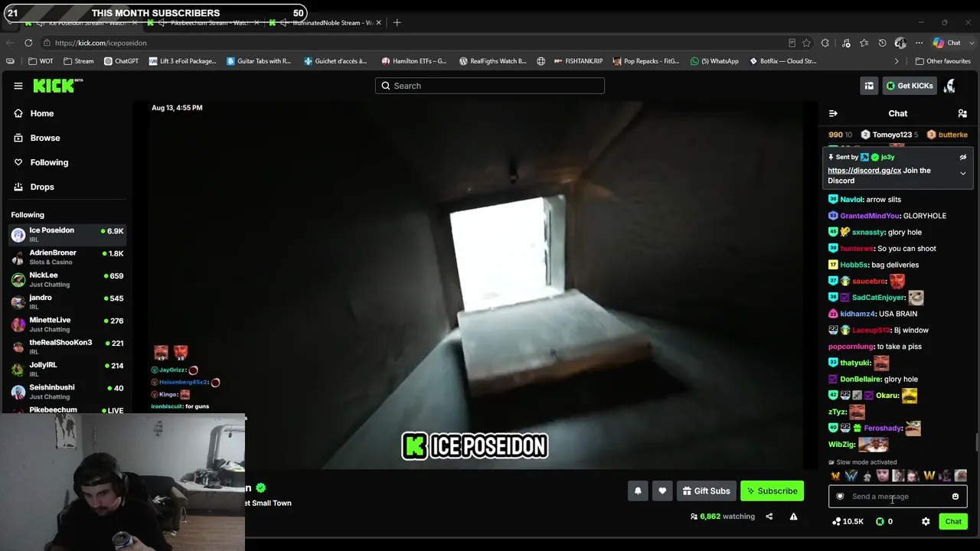Viewport: 980px width, 551px height.
Task: Open pinned sender jo3y's profile
Action: tap(888, 157)
